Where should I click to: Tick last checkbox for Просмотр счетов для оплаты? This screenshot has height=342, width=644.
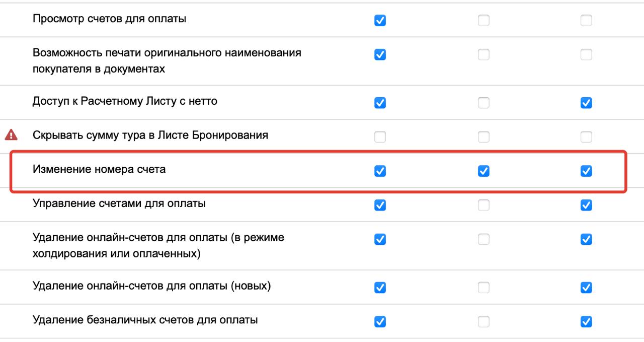586,21
